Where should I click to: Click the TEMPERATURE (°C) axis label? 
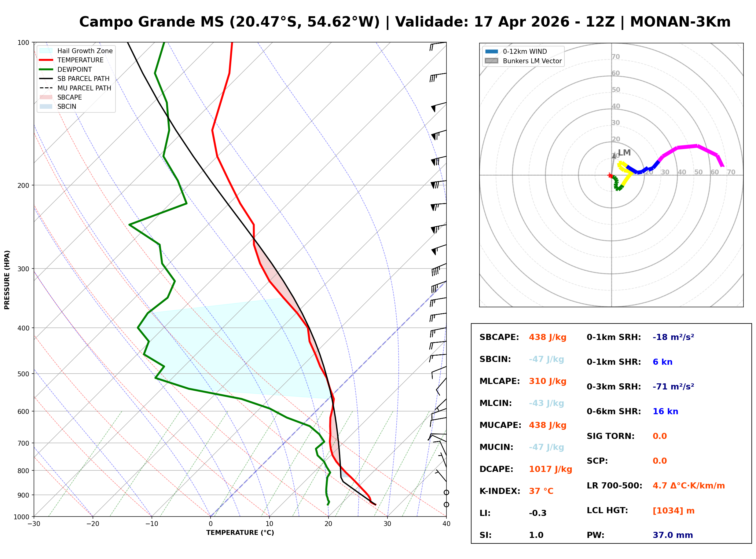(240, 533)
